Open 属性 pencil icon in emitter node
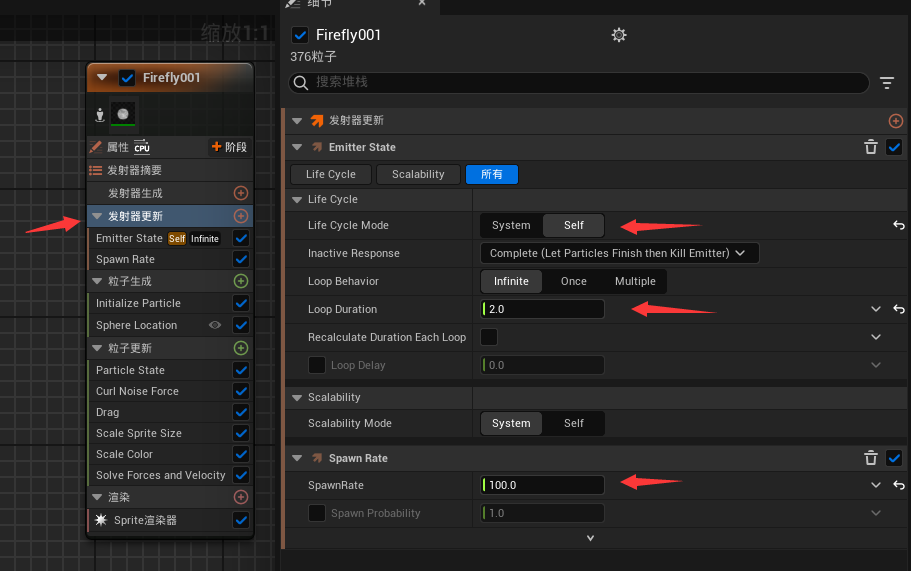The width and height of the screenshot is (911, 571). point(95,147)
